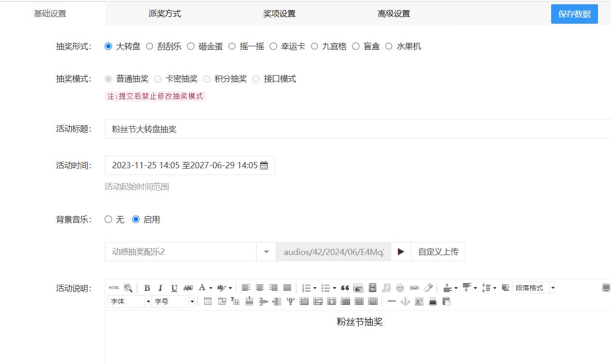
Task: Insert video via film icon
Action: coord(372,288)
